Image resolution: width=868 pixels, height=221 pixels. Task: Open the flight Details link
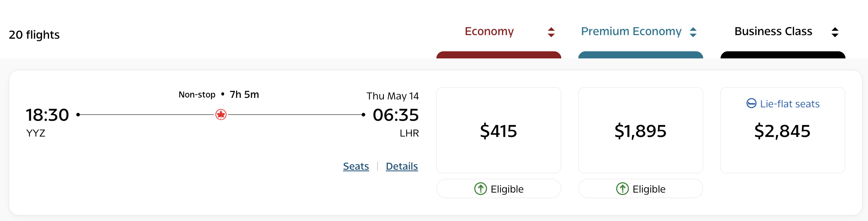(x=402, y=166)
